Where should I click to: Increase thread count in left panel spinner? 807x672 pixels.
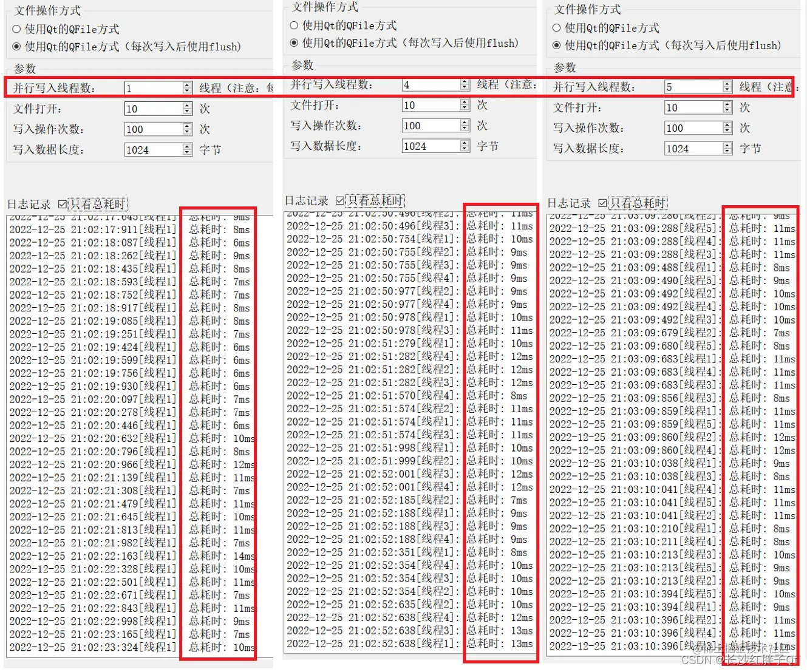187,85
